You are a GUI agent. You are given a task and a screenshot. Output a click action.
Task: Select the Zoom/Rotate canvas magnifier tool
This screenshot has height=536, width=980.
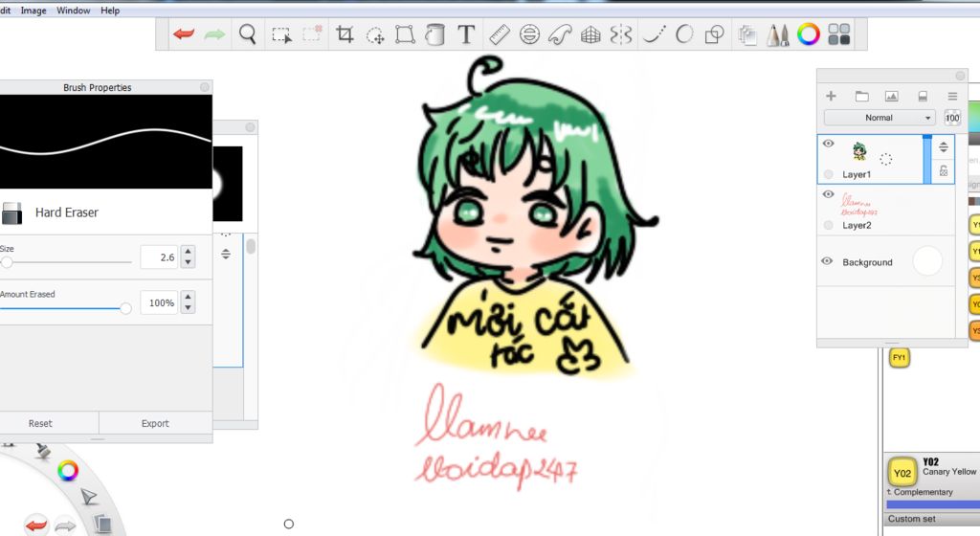pyautogui.click(x=248, y=33)
